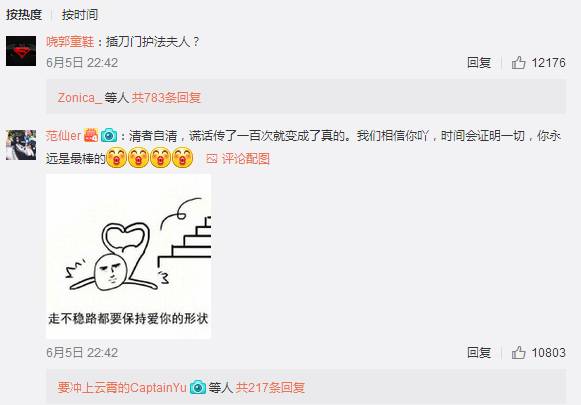
Task: Open the black avatar with the red logo
Action: coord(21,51)
